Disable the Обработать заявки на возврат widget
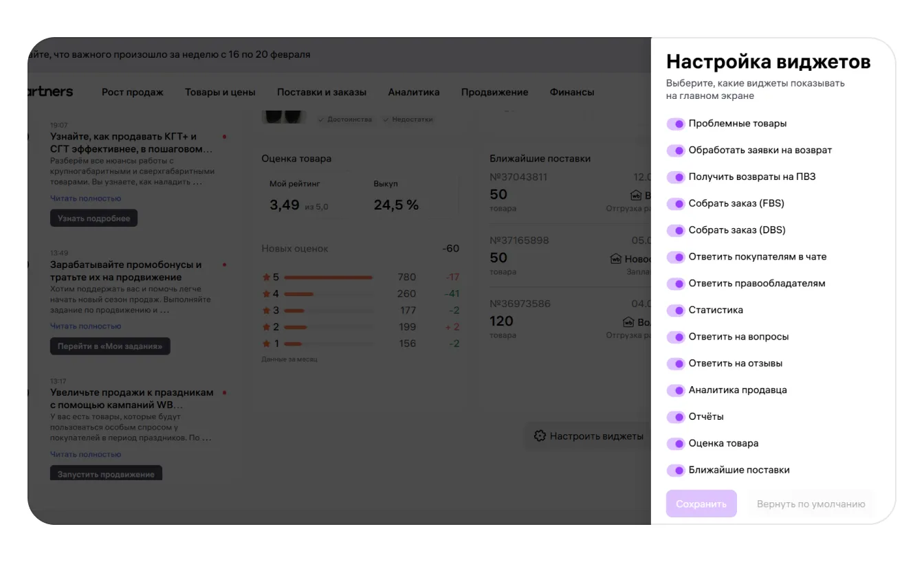This screenshot has width=924, height=562. [x=676, y=150]
